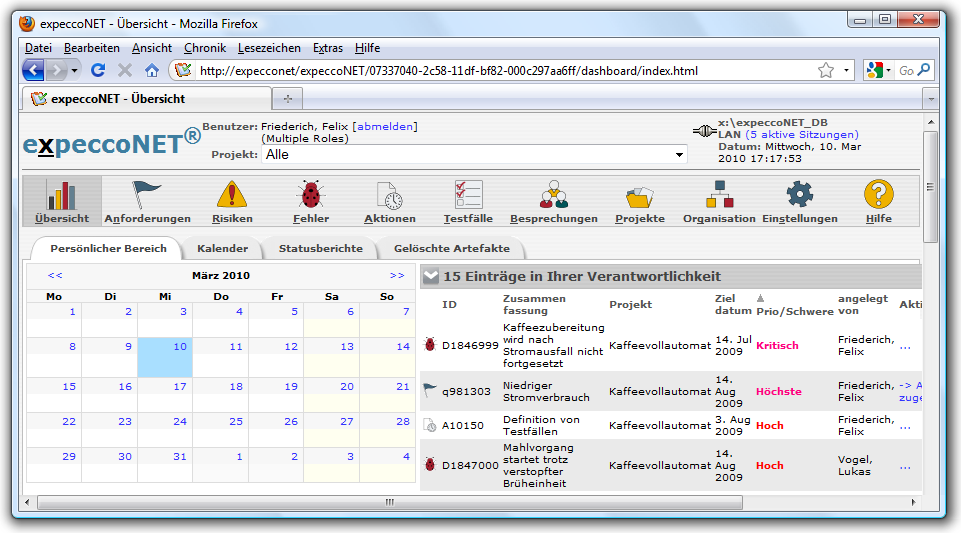This screenshot has height=533, width=961.
Task: Open Aktionen via the document clock icon
Action: pos(389,195)
